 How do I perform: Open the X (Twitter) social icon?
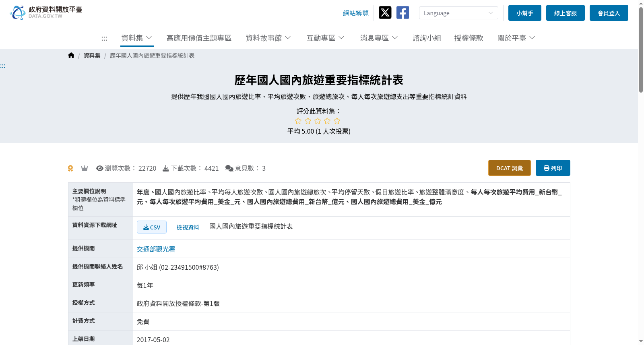click(x=385, y=12)
